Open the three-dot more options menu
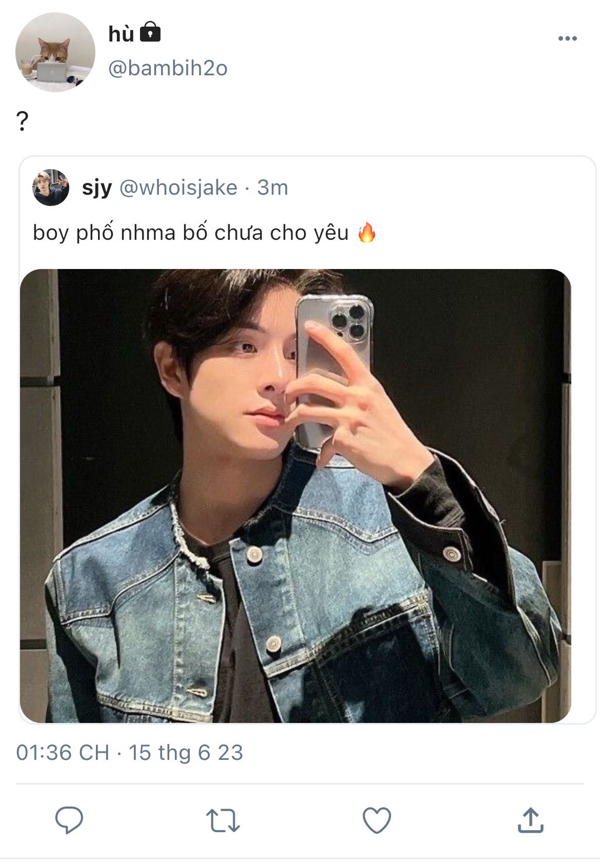Image resolution: width=600 pixels, height=868 pixels. pyautogui.click(x=568, y=38)
